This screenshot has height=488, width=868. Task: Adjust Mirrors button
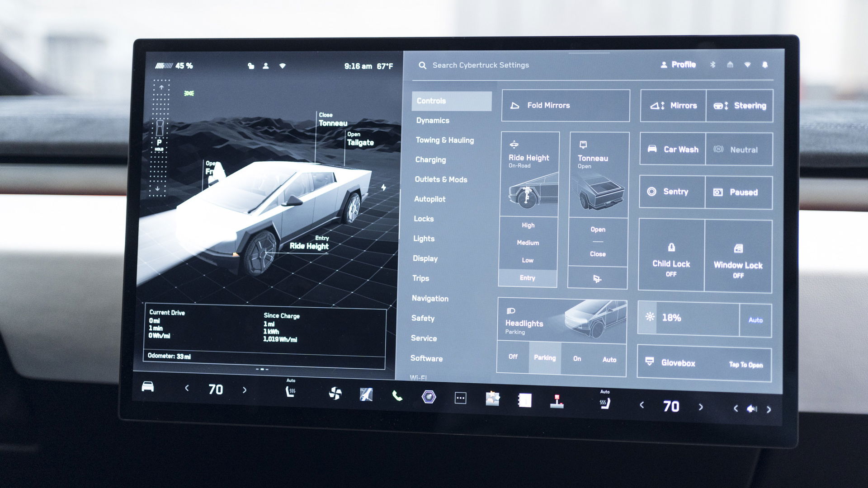click(x=673, y=106)
